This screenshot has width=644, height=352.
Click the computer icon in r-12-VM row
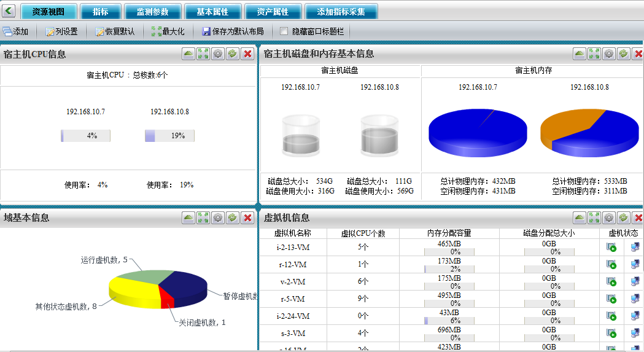(635, 264)
